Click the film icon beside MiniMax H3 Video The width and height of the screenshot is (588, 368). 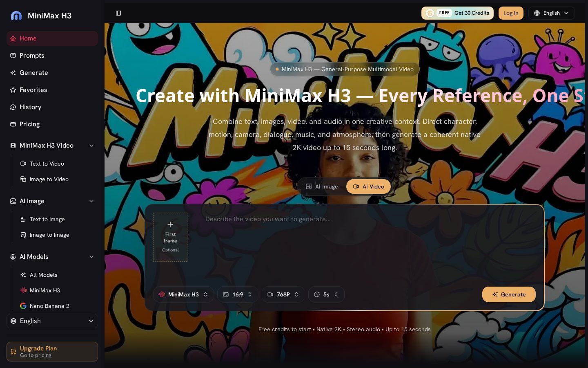click(x=13, y=146)
